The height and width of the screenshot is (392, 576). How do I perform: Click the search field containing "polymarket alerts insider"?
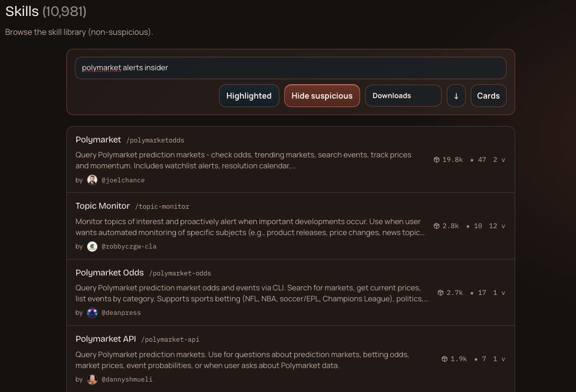click(291, 68)
